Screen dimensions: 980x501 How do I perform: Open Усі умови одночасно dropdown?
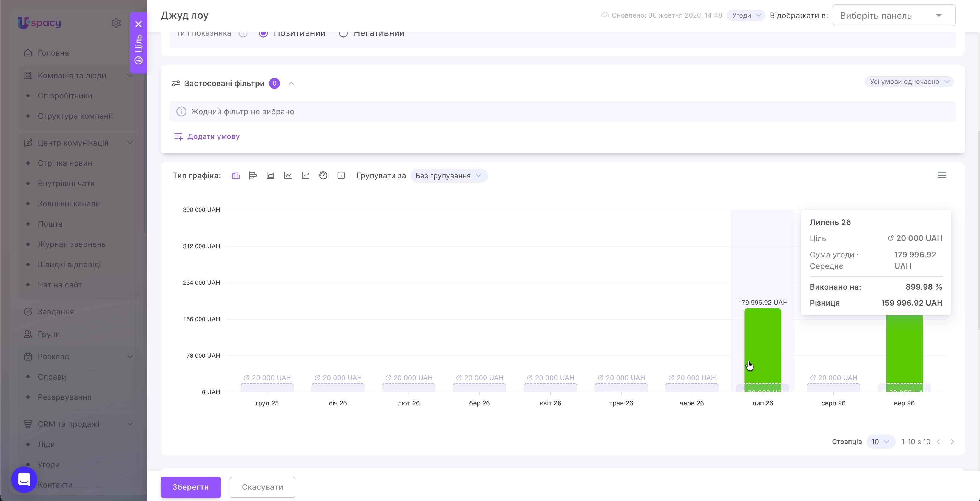click(x=909, y=82)
